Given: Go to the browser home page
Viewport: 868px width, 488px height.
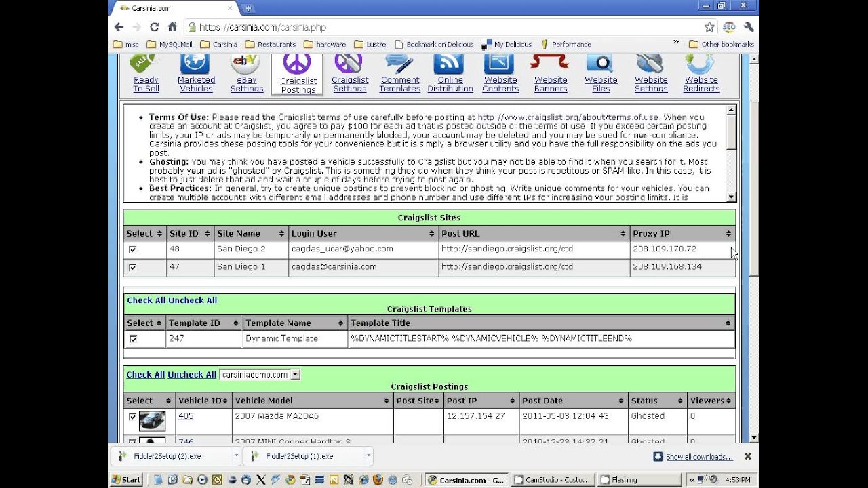Looking at the screenshot, I should [172, 27].
